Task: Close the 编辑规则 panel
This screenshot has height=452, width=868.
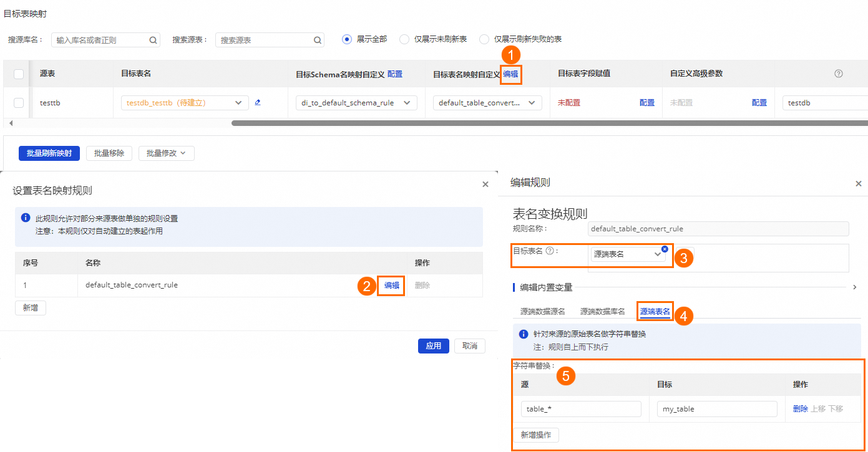Action: (858, 184)
